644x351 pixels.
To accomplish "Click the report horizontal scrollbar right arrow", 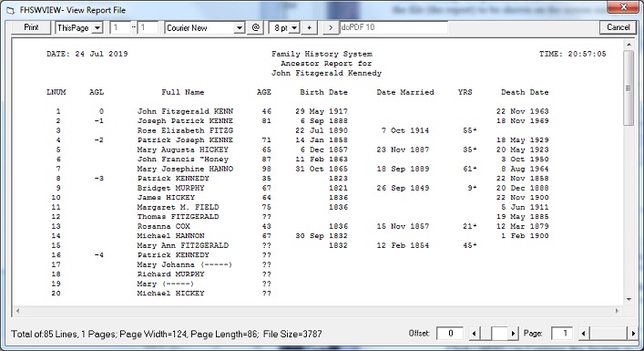I will click(618, 311).
